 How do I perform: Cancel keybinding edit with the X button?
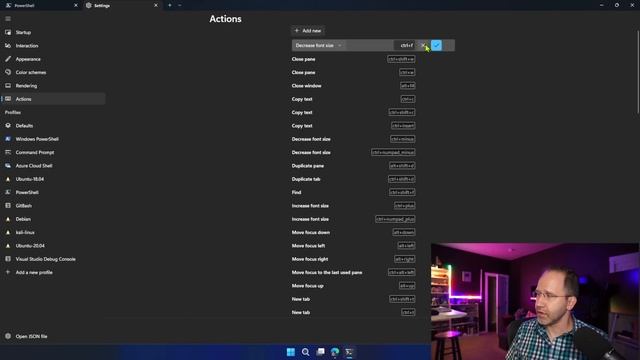[x=423, y=45]
